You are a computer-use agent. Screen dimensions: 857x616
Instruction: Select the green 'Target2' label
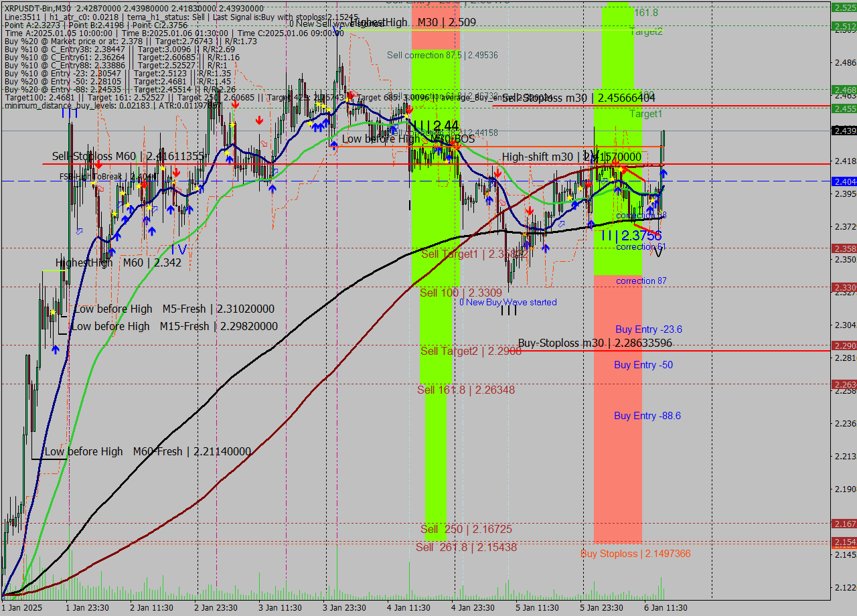646,31
